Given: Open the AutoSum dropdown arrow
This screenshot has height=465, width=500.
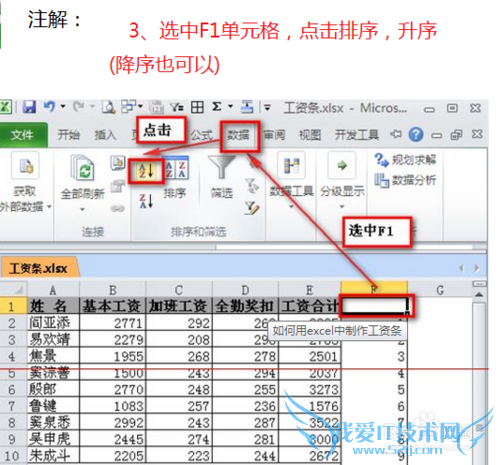Looking at the screenshot, I should [230, 107].
